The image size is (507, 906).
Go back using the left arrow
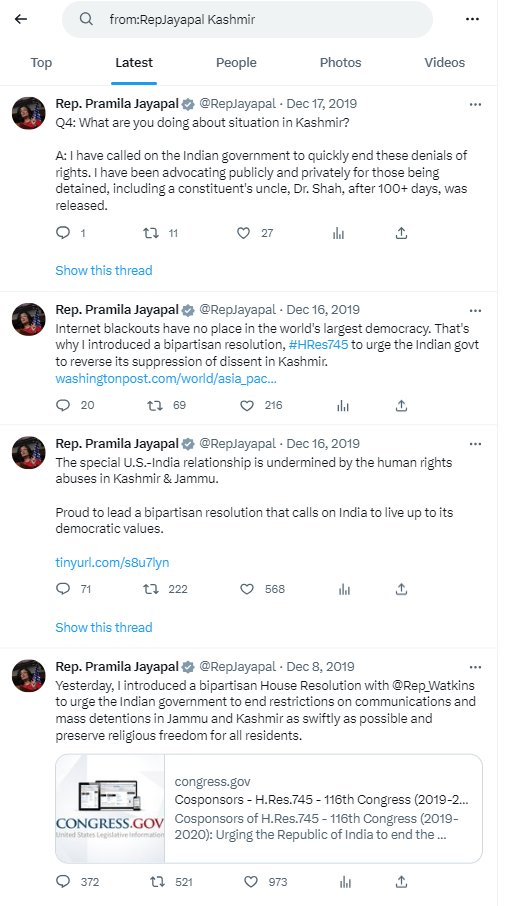[x=21, y=19]
